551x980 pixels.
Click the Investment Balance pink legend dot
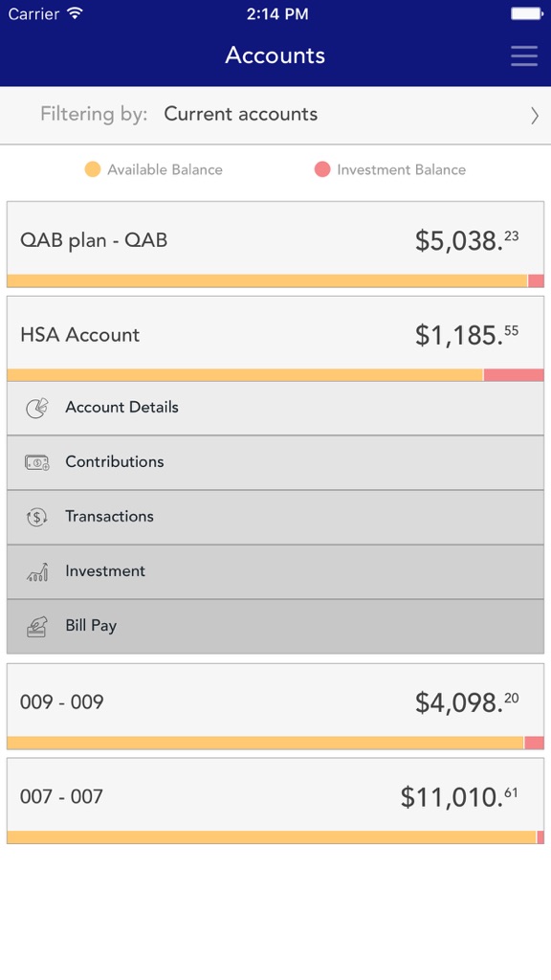pyautogui.click(x=322, y=169)
